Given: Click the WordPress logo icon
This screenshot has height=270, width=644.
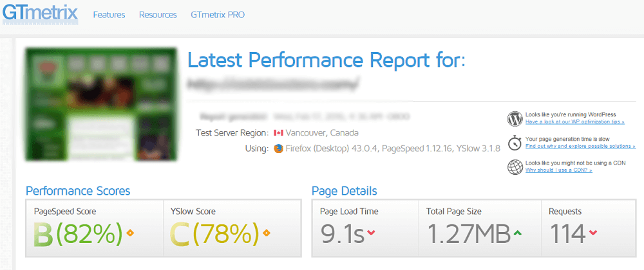Looking at the screenshot, I should tap(515, 119).
